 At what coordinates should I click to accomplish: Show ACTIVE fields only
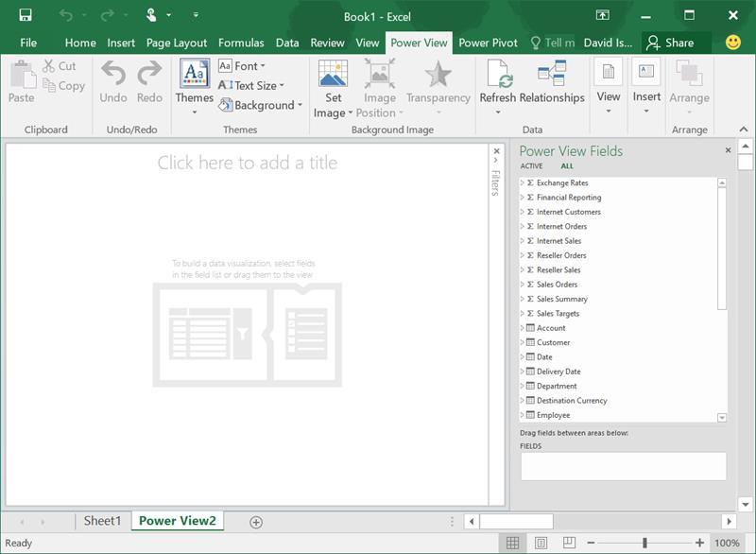click(531, 165)
